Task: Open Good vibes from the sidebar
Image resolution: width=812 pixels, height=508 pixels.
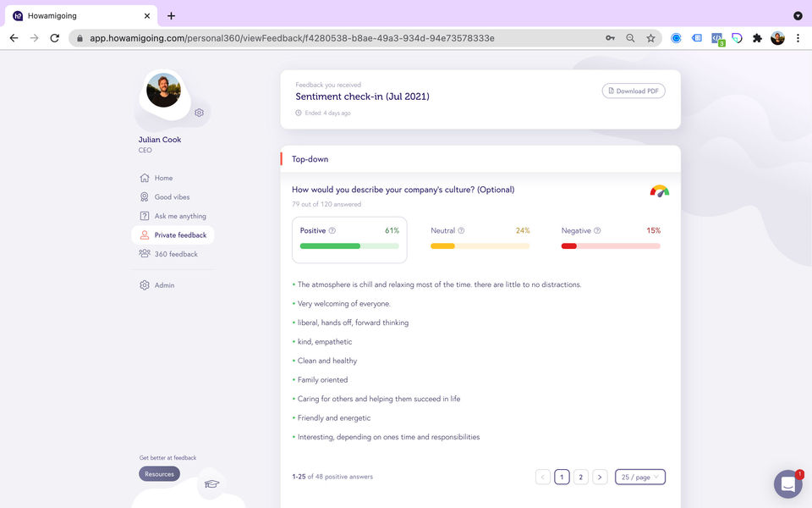Action: tap(165, 197)
